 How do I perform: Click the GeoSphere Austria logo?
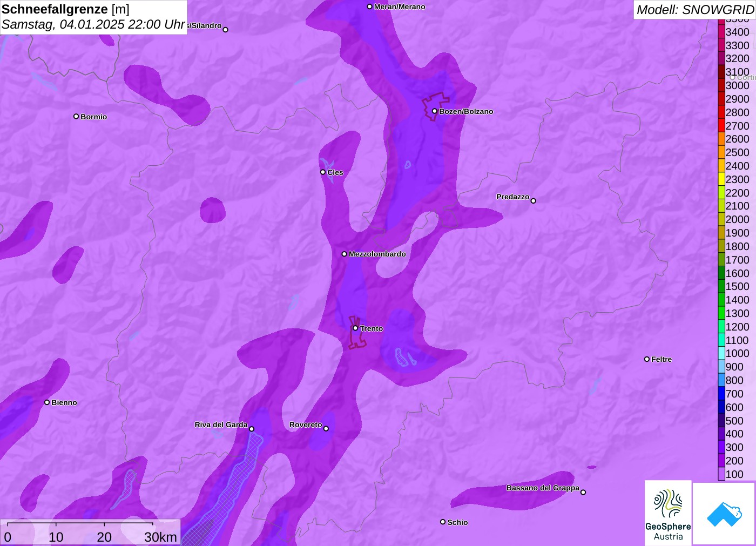coord(668,513)
